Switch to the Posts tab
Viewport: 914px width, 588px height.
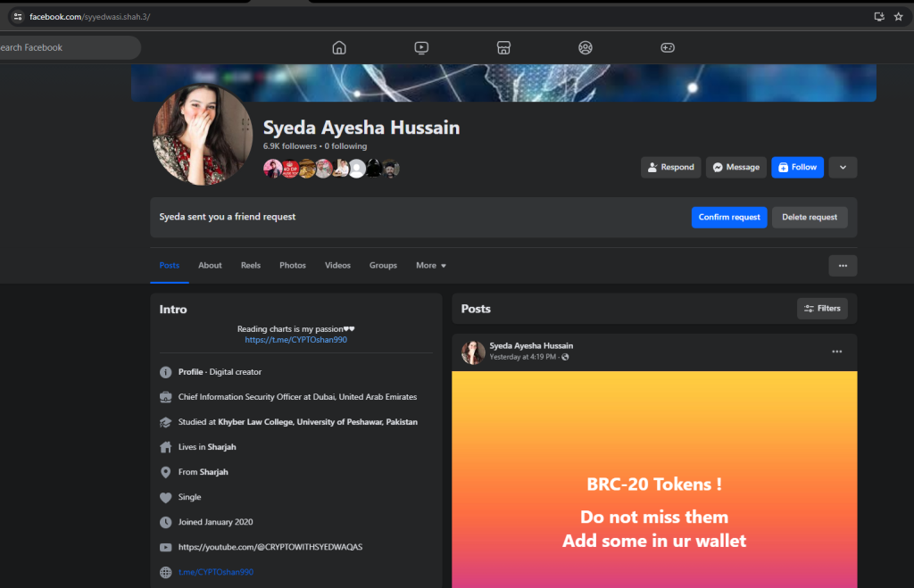click(x=169, y=265)
